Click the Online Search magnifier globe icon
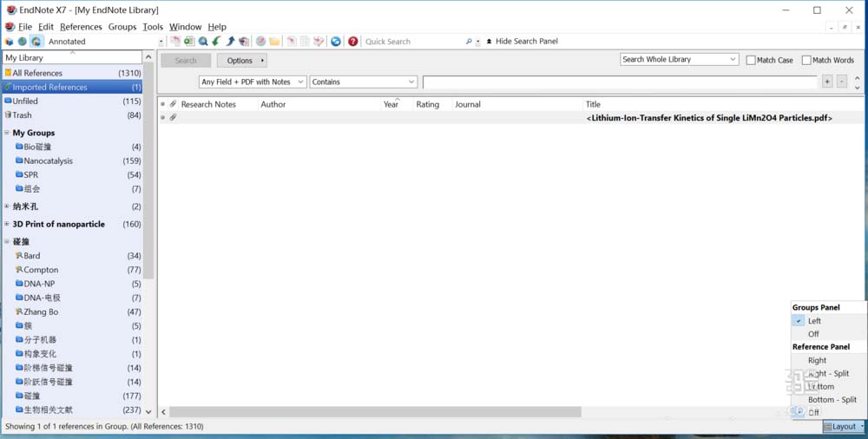Viewport: 868px width, 439px height. (x=203, y=42)
